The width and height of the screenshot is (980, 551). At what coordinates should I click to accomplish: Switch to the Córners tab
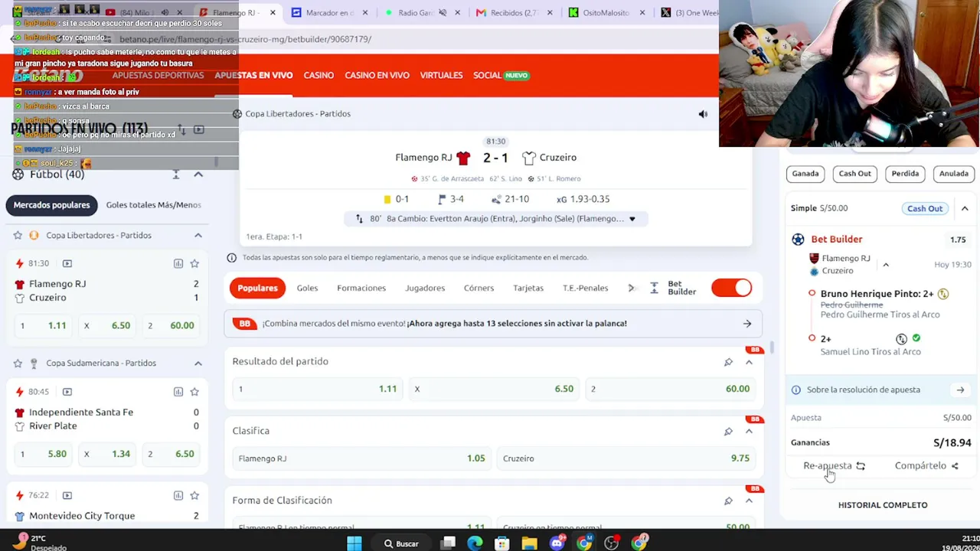tap(479, 288)
